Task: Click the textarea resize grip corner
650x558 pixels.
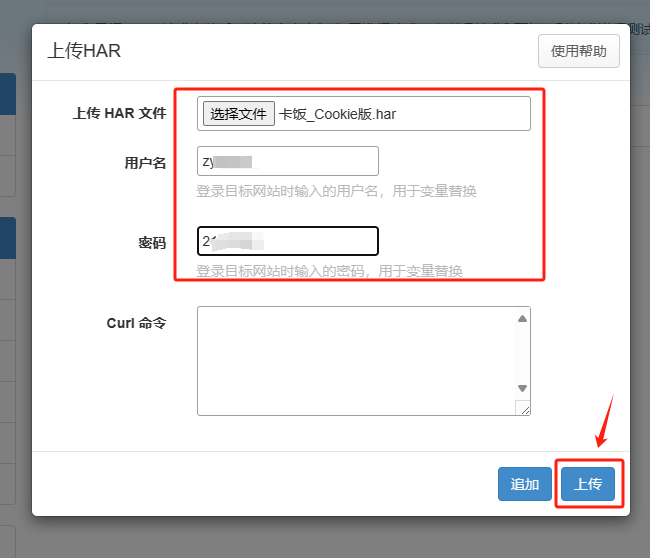Action: pyautogui.click(x=522, y=407)
